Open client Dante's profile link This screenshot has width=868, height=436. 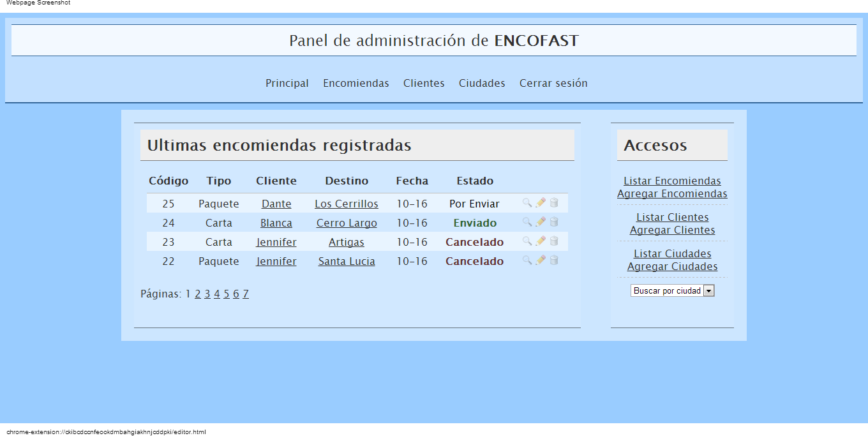[x=276, y=203]
